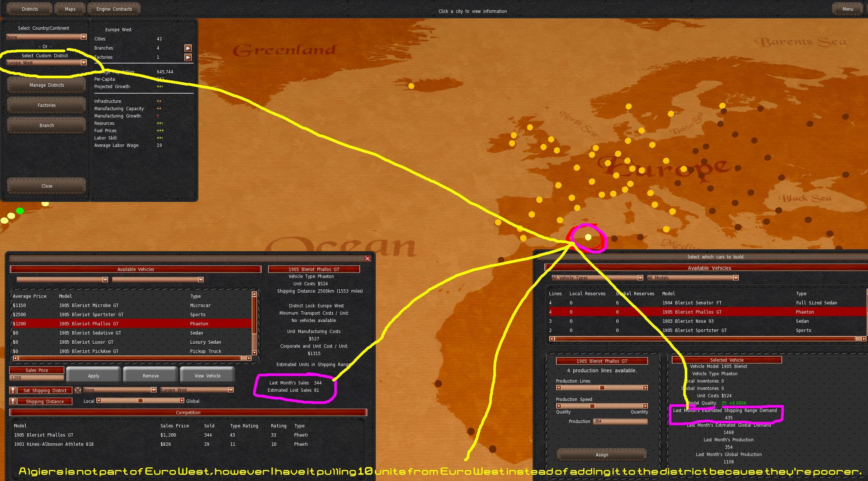Viewport: 868px width, 481px height.
Task: Click the arrow icon next to Branches count
Action: point(188,48)
